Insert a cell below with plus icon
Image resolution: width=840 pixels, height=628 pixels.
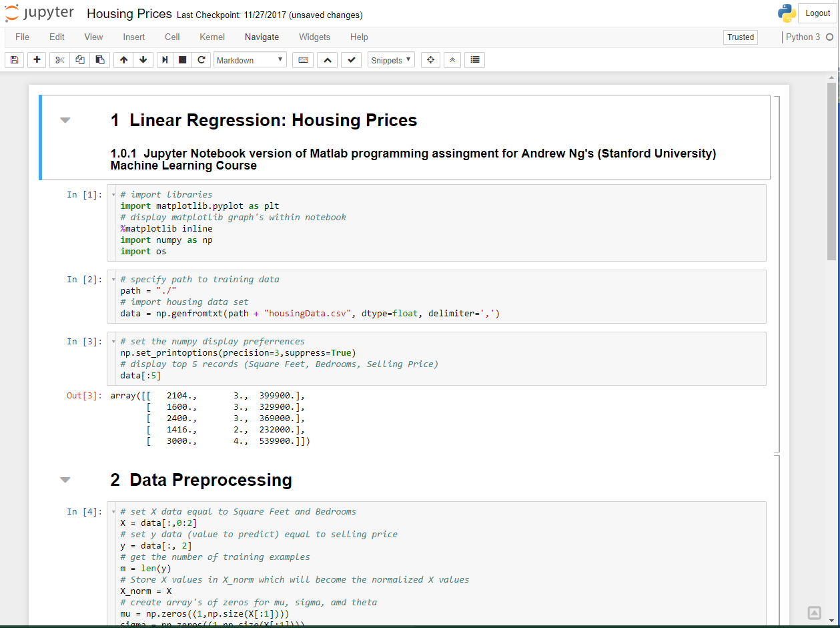[37, 60]
